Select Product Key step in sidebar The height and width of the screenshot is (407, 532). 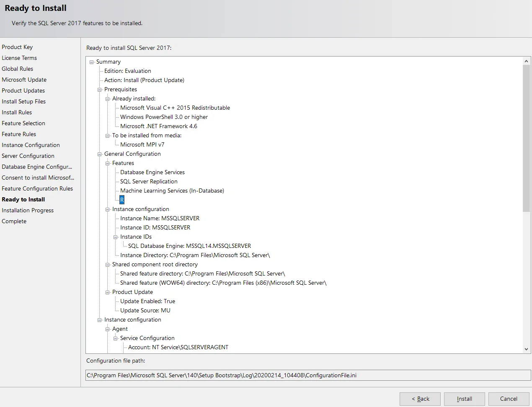[x=17, y=47]
